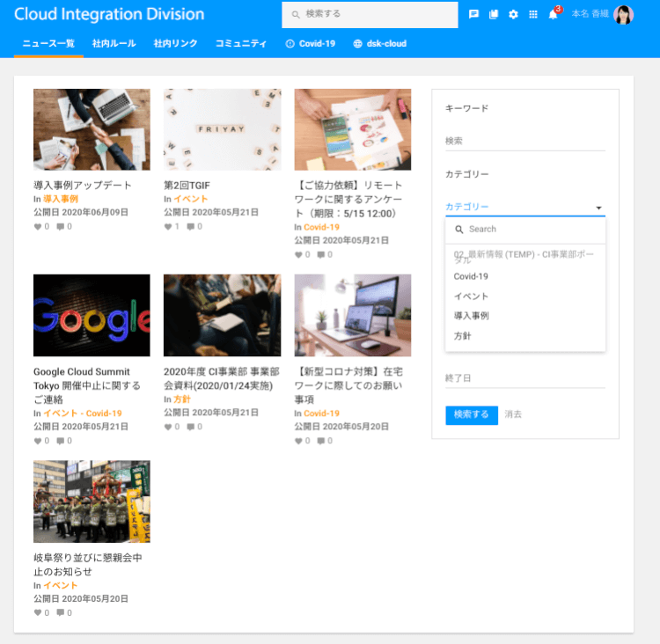Like the Google Cloud Summit post
This screenshot has height=644, width=660.
[38, 441]
